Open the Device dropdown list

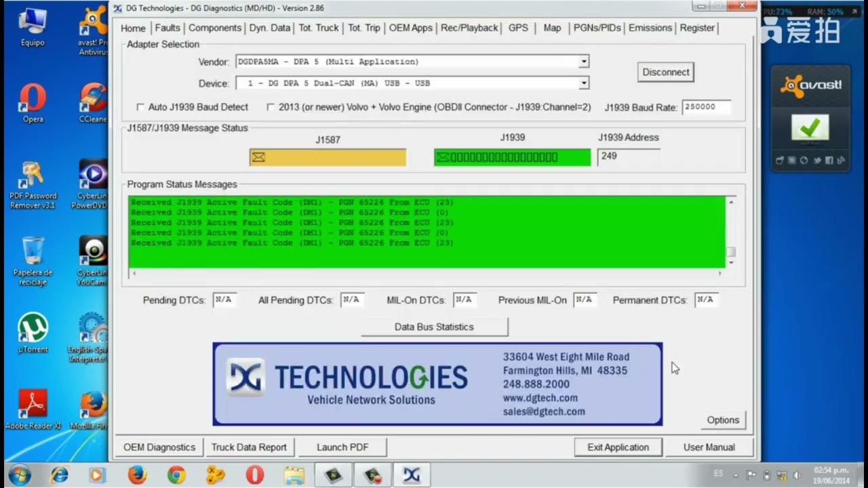(x=583, y=83)
